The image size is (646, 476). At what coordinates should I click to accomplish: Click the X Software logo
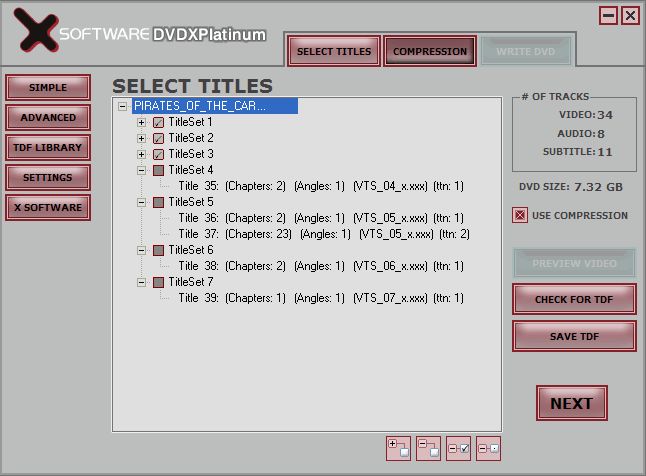(x=36, y=31)
